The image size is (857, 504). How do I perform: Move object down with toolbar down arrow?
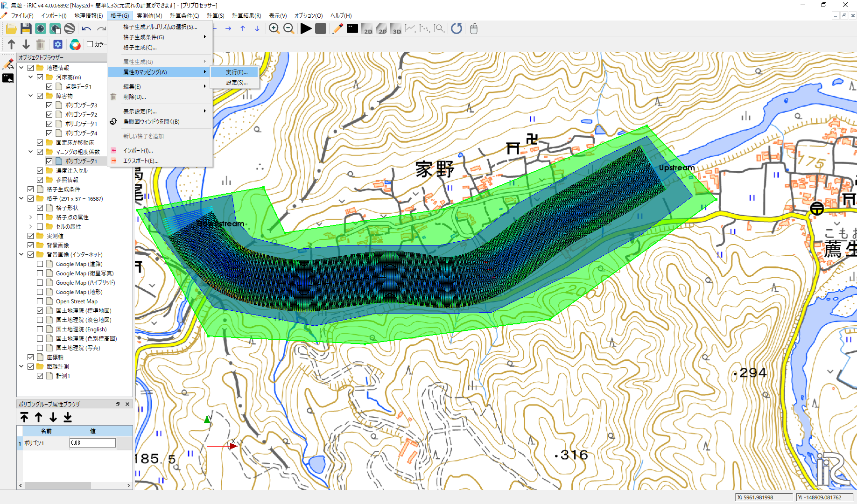(26, 44)
